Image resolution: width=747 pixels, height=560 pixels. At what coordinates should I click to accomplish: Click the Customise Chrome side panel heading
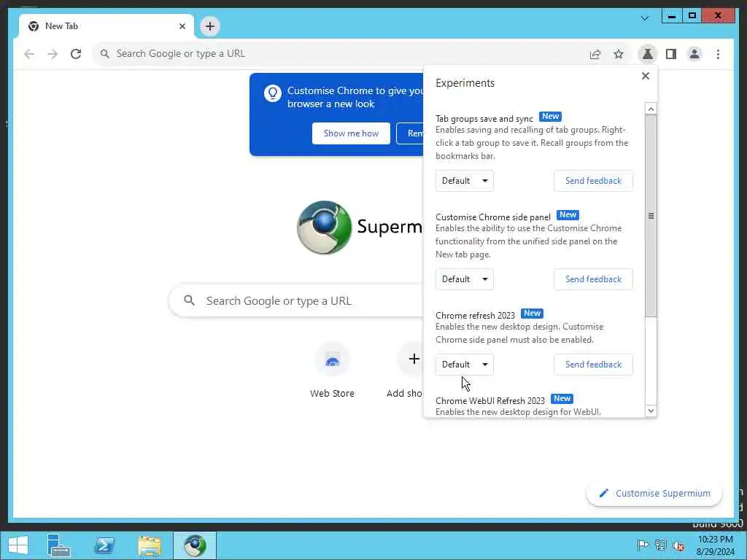pyautogui.click(x=493, y=217)
